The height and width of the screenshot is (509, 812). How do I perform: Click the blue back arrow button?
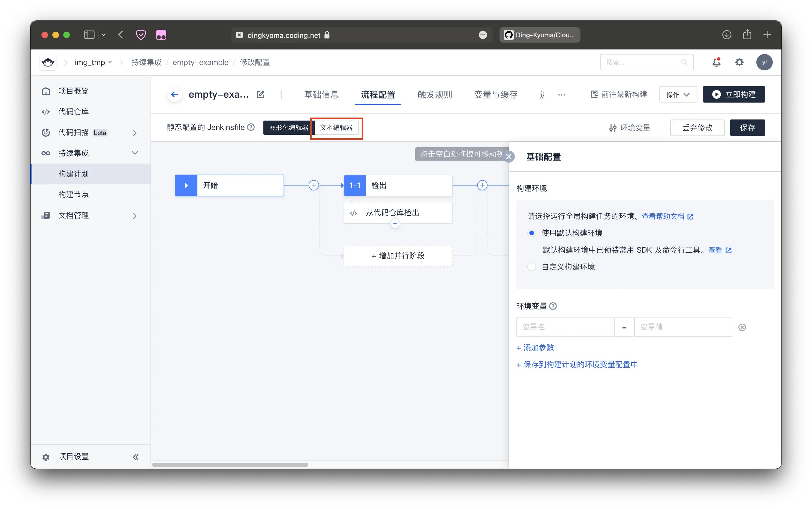click(174, 94)
